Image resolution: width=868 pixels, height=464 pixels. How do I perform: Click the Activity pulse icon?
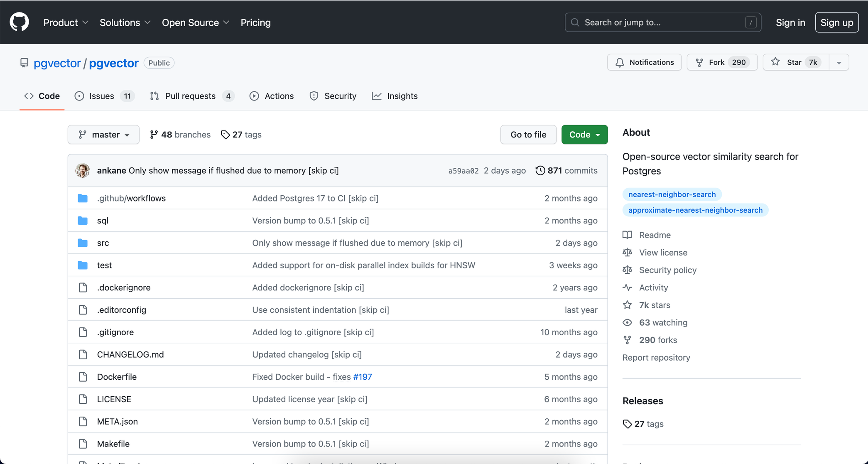627,287
